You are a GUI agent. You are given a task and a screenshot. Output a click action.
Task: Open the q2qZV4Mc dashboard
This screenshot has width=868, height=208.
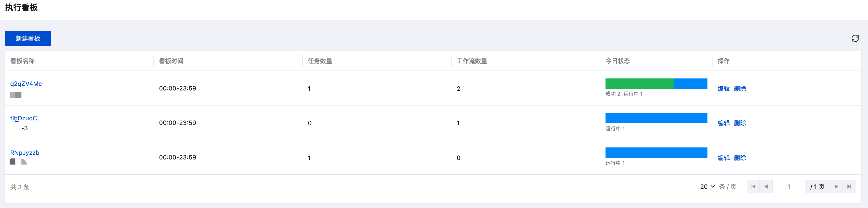click(26, 84)
